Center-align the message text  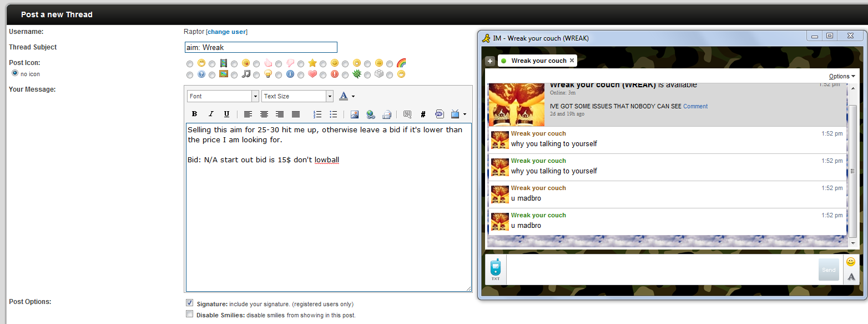pyautogui.click(x=264, y=114)
